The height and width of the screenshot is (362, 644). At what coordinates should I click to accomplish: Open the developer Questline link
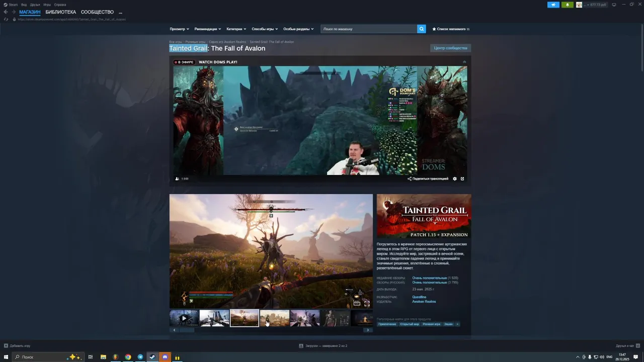(419, 297)
